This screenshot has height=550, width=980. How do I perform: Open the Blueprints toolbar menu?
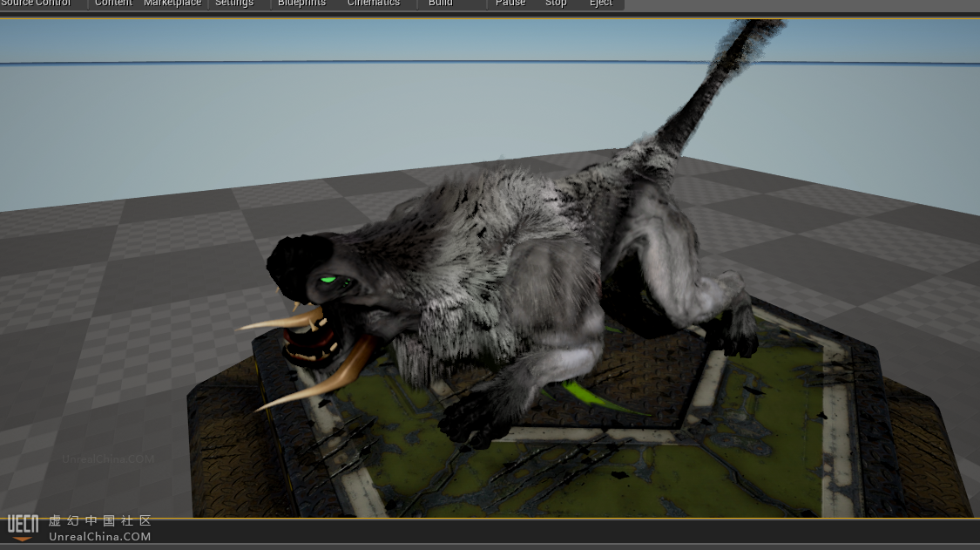pos(301,3)
